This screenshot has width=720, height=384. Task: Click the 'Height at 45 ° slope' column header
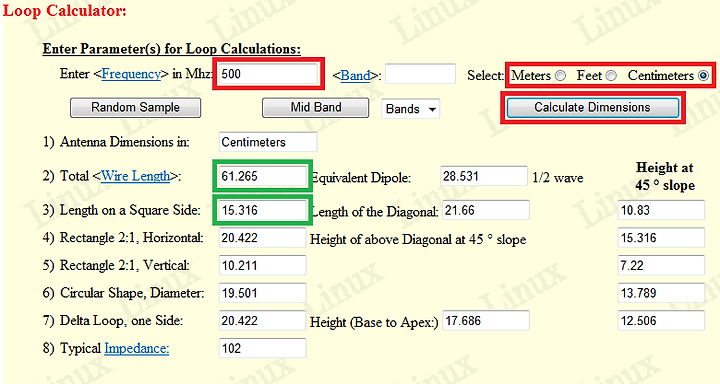pos(664,176)
